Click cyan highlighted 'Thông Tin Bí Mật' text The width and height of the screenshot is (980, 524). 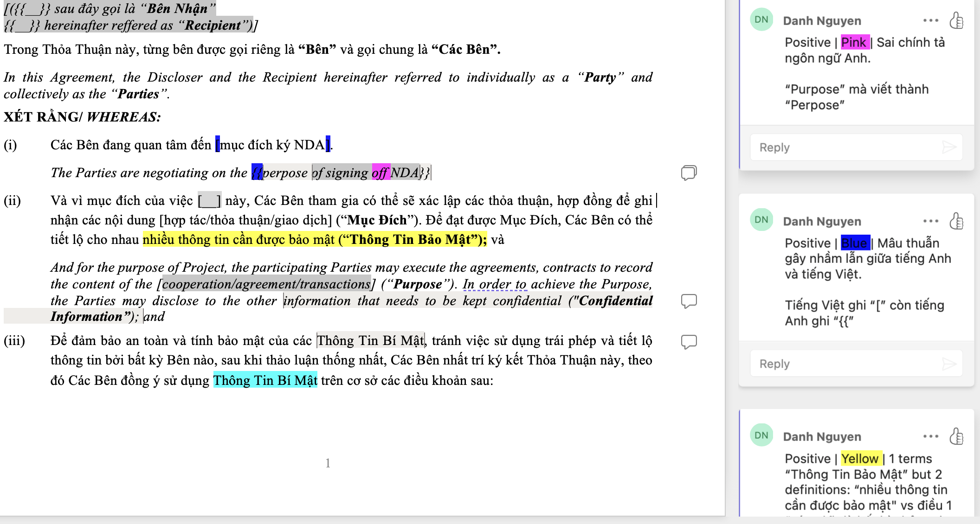[265, 381]
